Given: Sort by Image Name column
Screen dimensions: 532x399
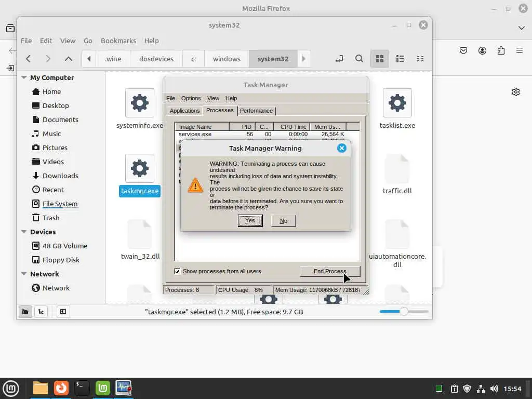Looking at the screenshot, I should pos(202,127).
